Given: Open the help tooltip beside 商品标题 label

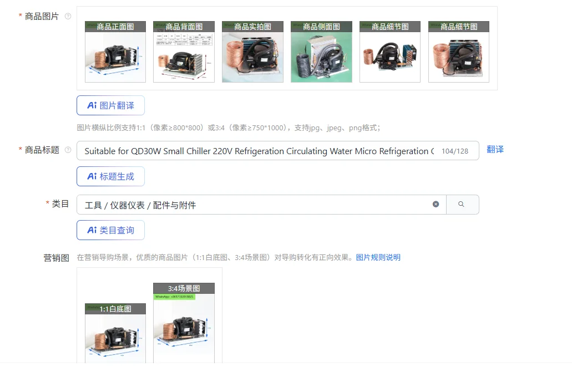Looking at the screenshot, I should [x=68, y=150].
